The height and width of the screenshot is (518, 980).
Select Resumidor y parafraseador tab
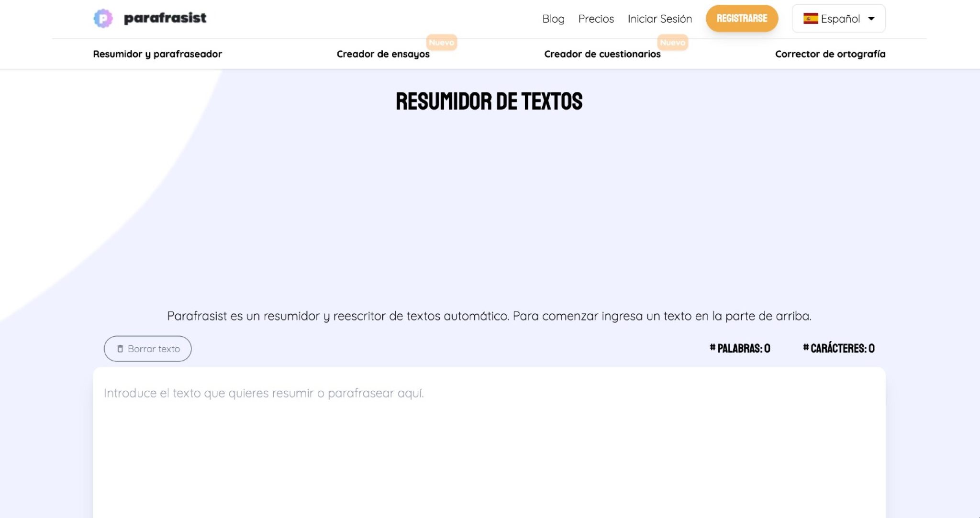click(157, 54)
